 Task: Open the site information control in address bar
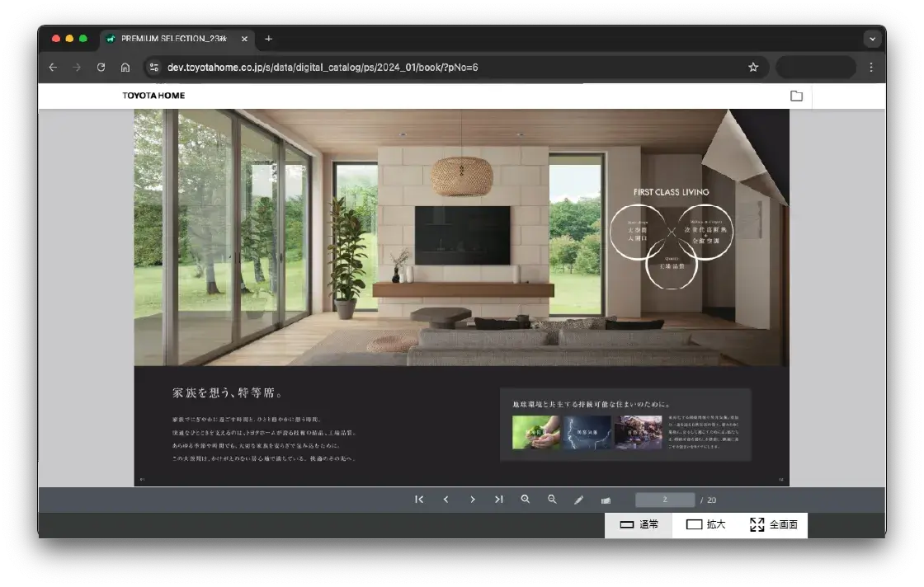153,68
